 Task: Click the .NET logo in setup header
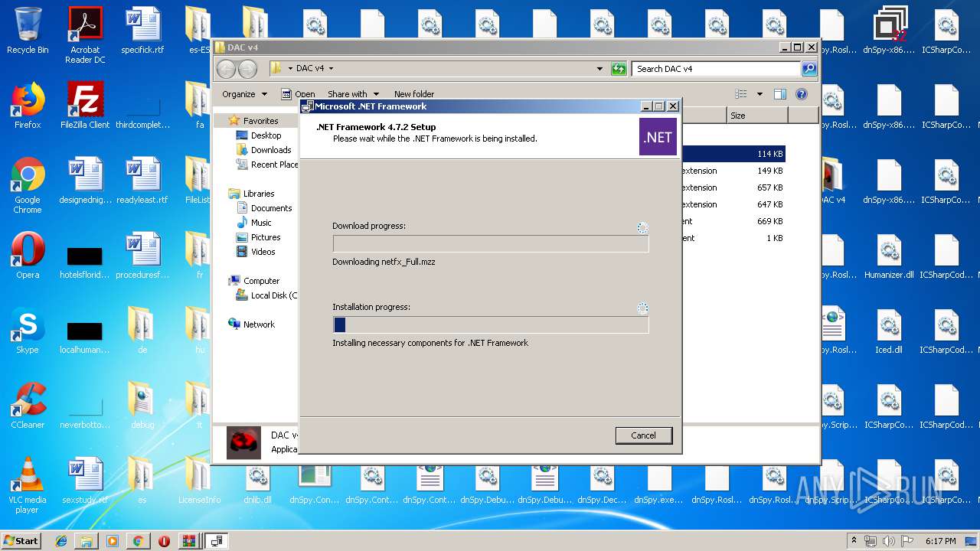click(658, 137)
